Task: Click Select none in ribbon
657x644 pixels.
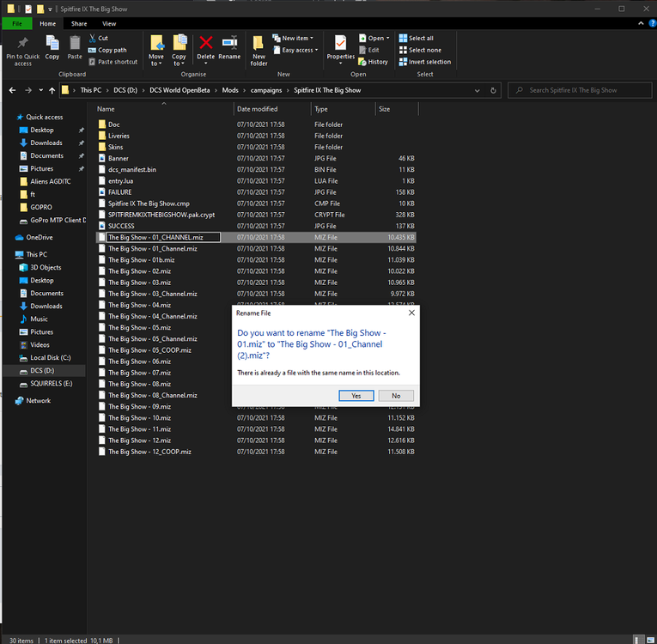Action: point(420,50)
